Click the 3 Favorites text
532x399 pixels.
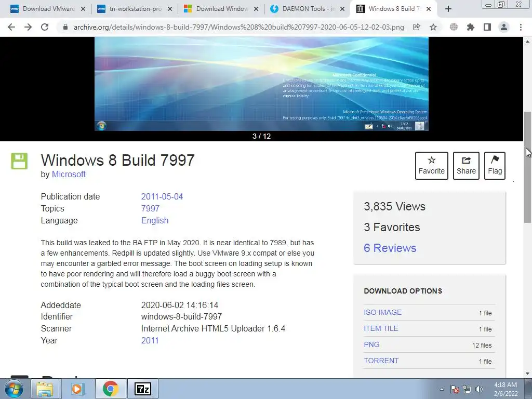[x=392, y=228]
